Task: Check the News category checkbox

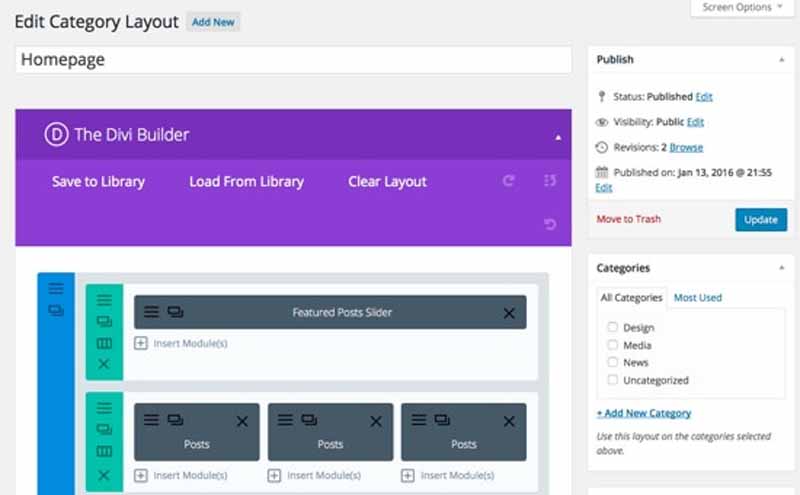Action: click(x=612, y=362)
